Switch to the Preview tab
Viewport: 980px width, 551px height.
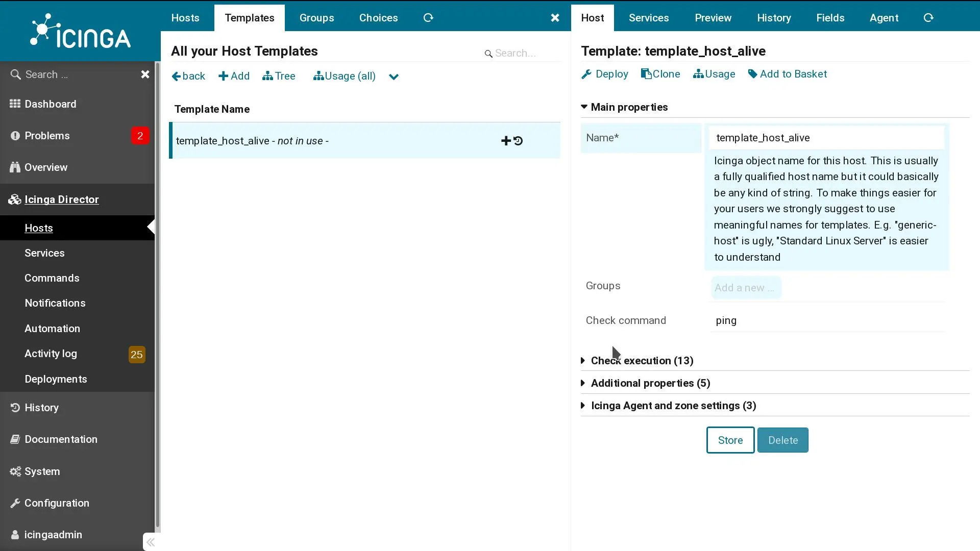(x=713, y=18)
